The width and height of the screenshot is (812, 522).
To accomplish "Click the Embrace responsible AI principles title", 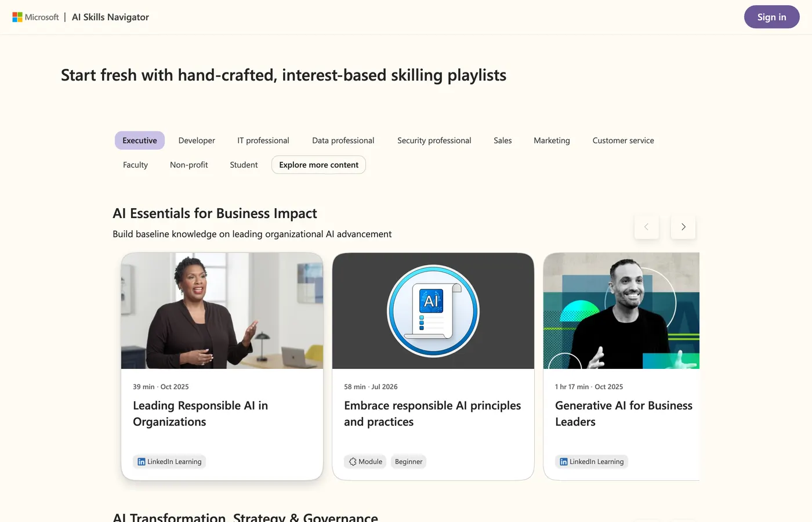I will click(433, 414).
